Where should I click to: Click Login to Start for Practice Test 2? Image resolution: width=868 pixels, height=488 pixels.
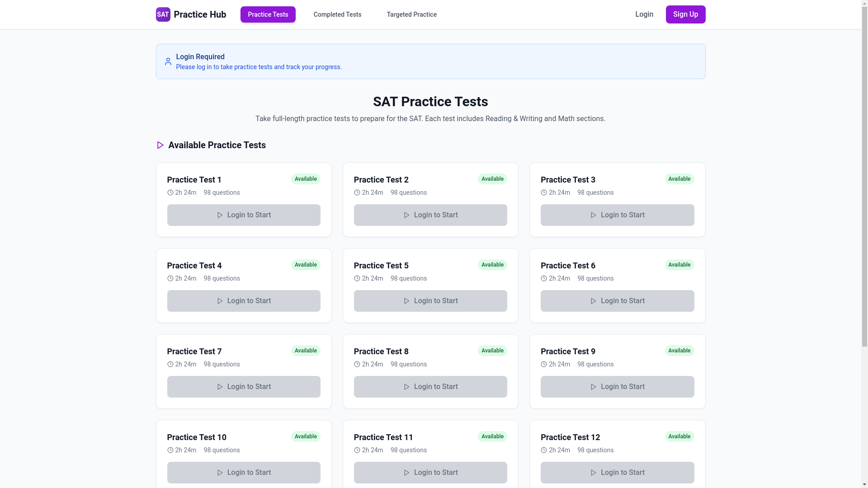430,215
